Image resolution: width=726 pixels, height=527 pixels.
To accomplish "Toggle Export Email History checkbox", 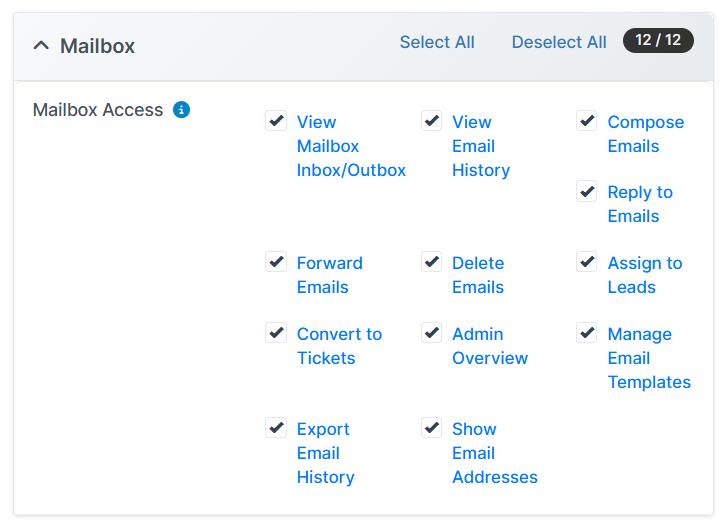I will click(x=276, y=428).
